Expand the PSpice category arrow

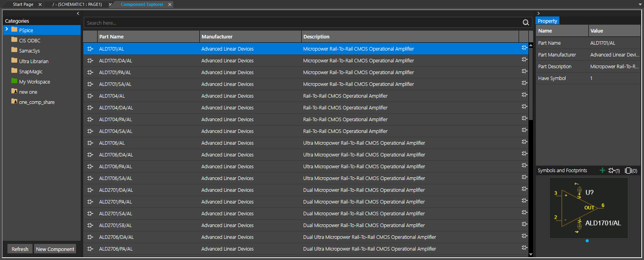pyautogui.click(x=7, y=29)
